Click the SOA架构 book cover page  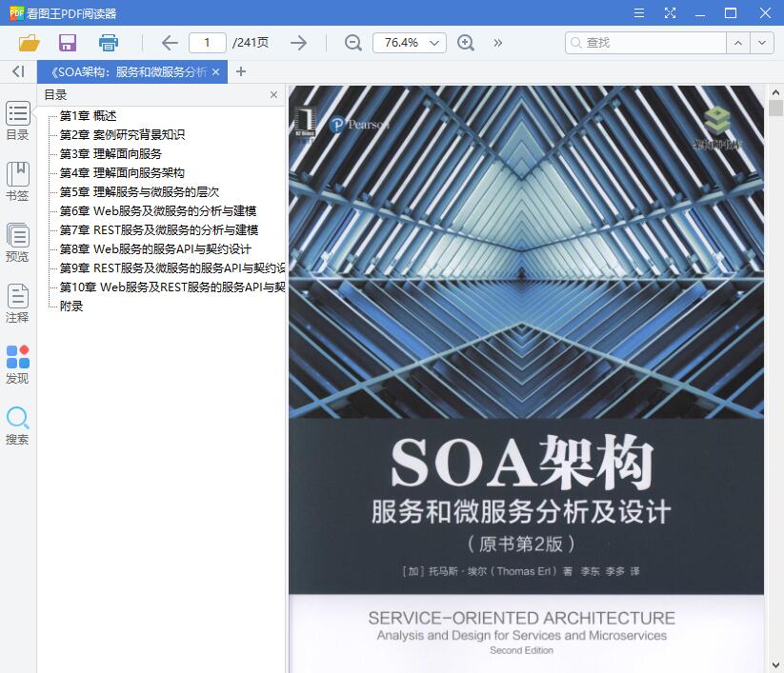[526, 379]
